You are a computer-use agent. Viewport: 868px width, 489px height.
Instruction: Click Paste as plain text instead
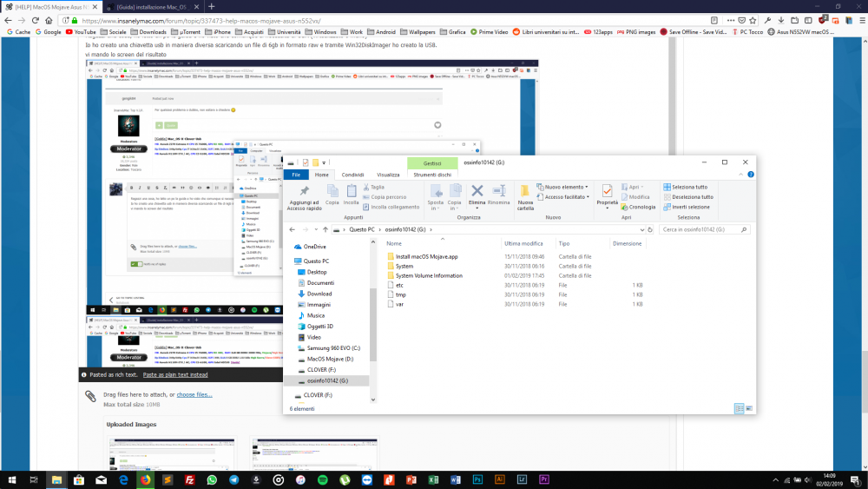click(x=175, y=375)
